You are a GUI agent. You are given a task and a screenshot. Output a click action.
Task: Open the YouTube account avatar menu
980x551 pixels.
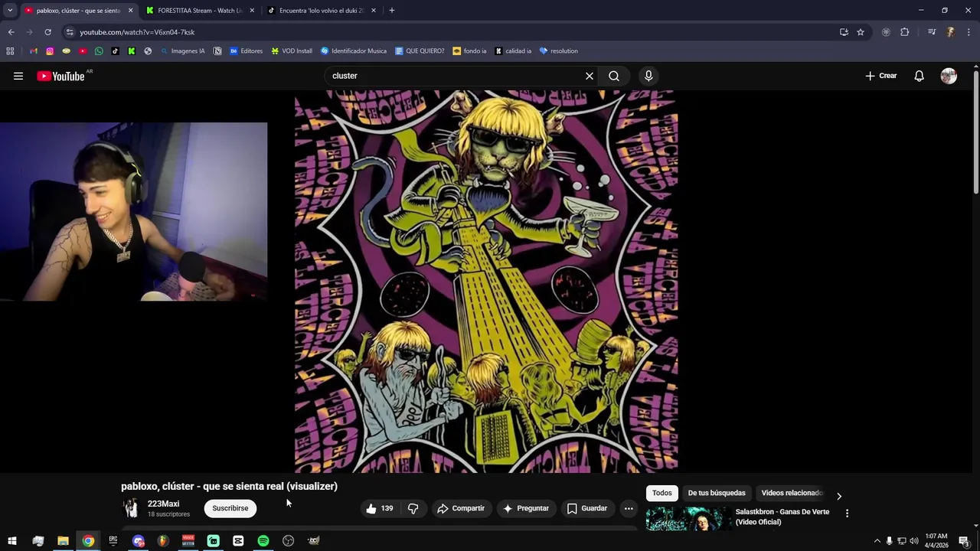949,76
